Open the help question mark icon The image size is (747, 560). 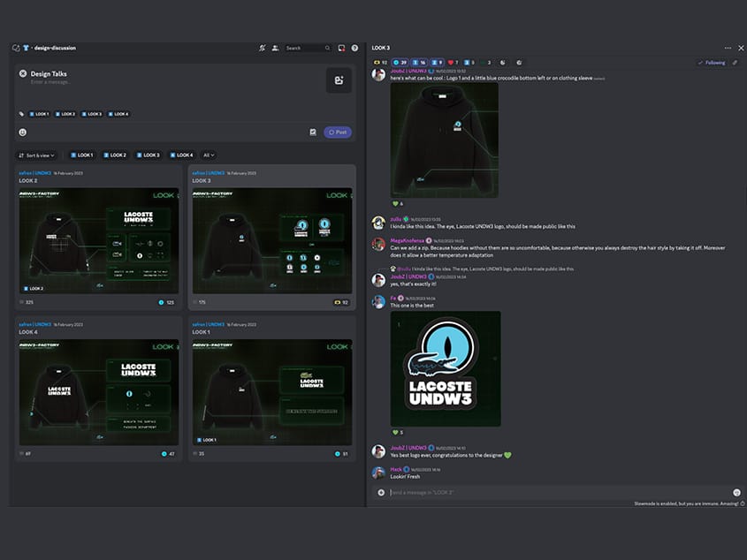point(354,48)
